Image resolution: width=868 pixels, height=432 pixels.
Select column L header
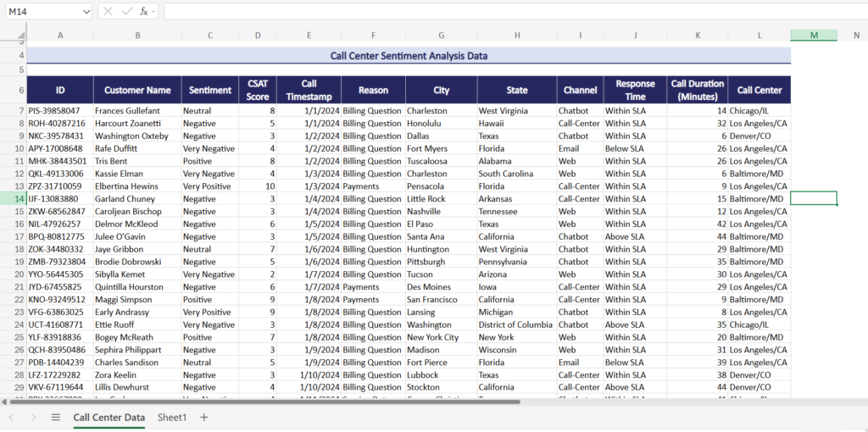pos(759,36)
